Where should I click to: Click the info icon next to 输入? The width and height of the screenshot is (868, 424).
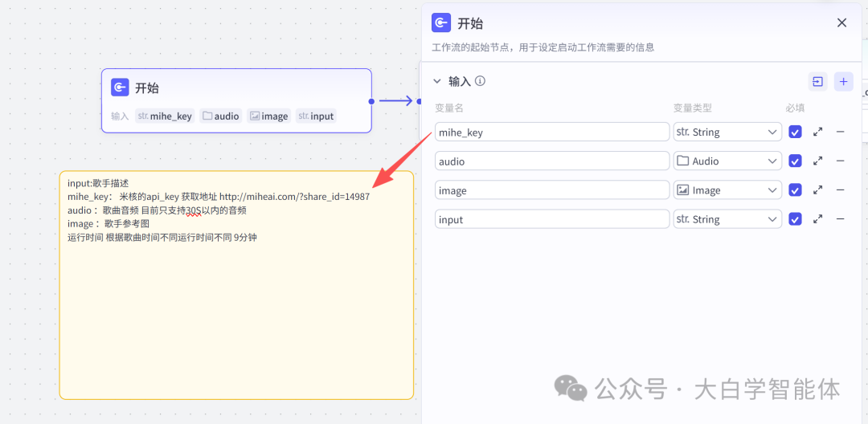[x=481, y=81]
